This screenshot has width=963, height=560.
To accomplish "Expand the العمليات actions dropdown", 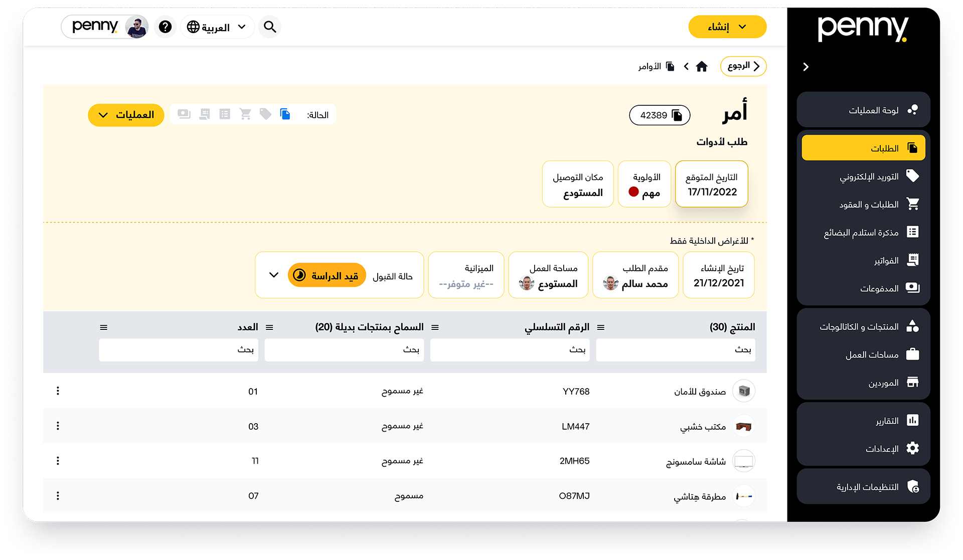I will 126,115.
